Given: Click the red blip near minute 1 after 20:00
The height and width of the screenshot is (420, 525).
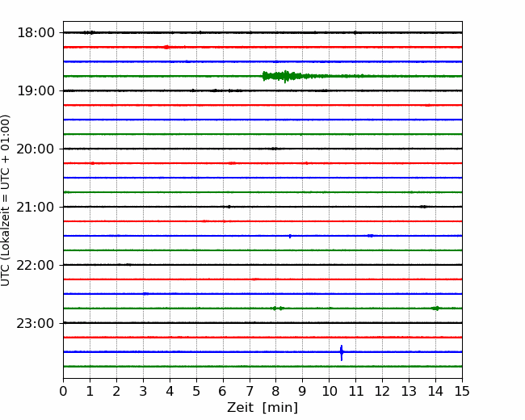Looking at the screenshot, I should coord(93,163).
